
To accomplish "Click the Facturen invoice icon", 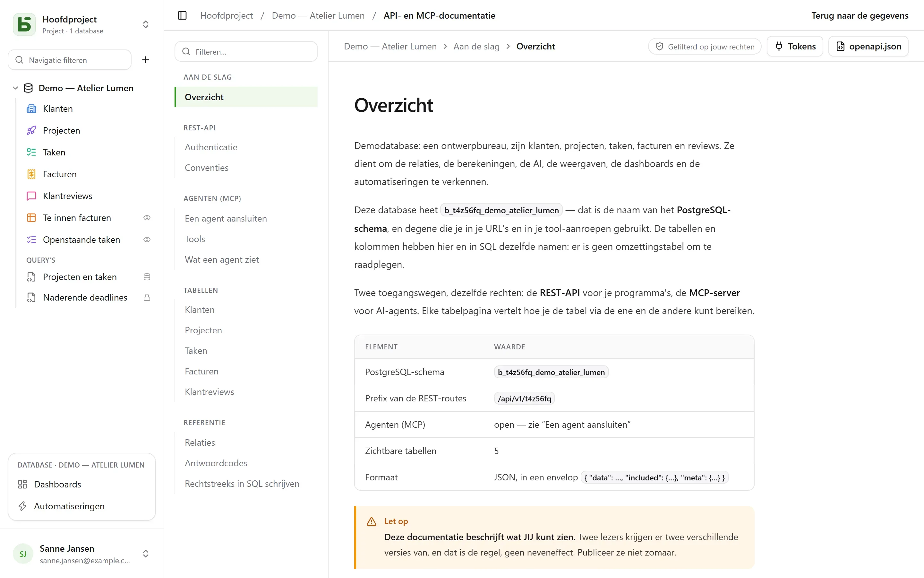I will tap(31, 174).
